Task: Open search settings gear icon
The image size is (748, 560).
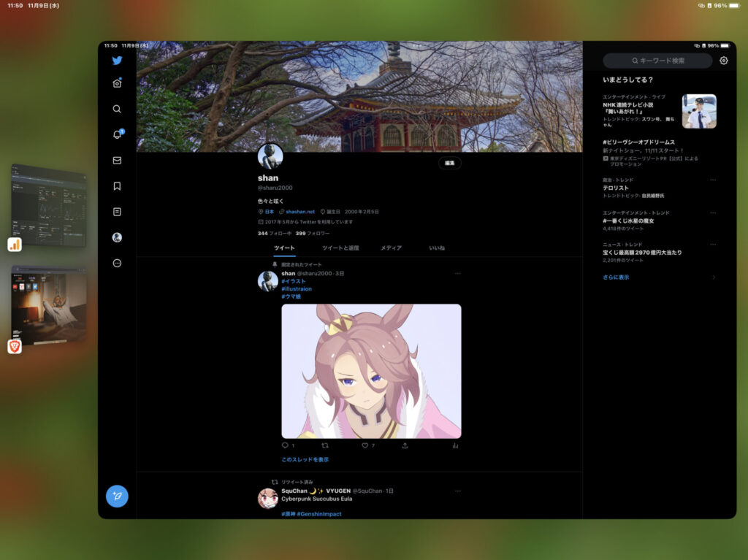Action: 723,61
